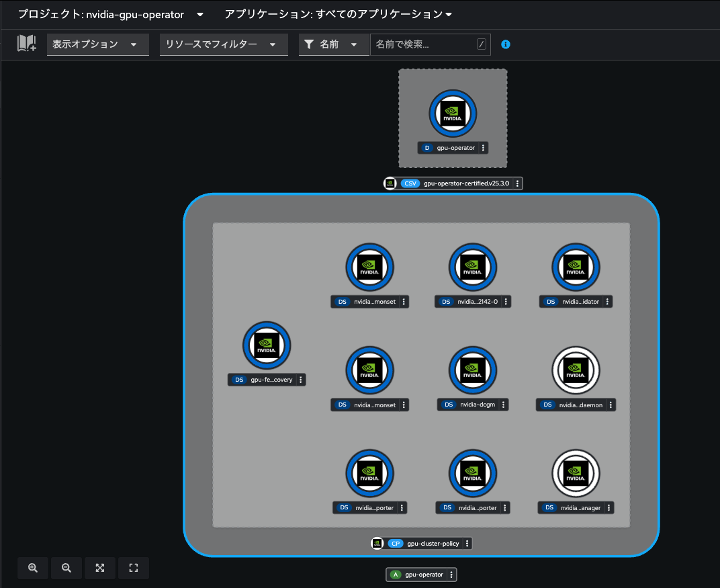Open kebab menu for nvidia...idator
The image size is (720, 588).
(607, 302)
